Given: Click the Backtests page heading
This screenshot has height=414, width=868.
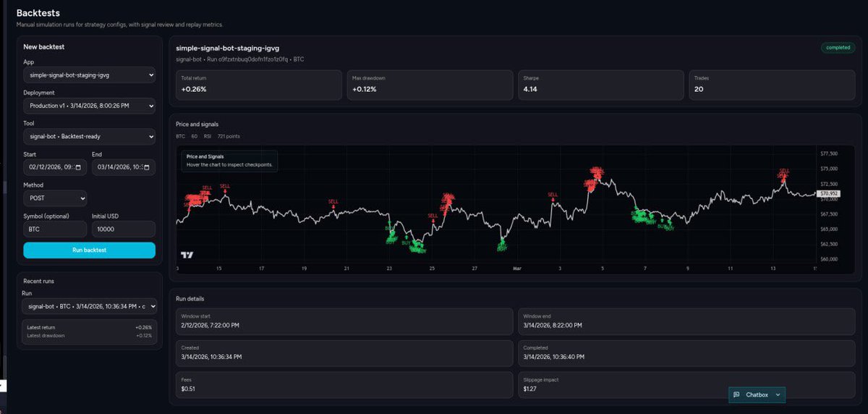Looking at the screenshot, I should point(38,13).
